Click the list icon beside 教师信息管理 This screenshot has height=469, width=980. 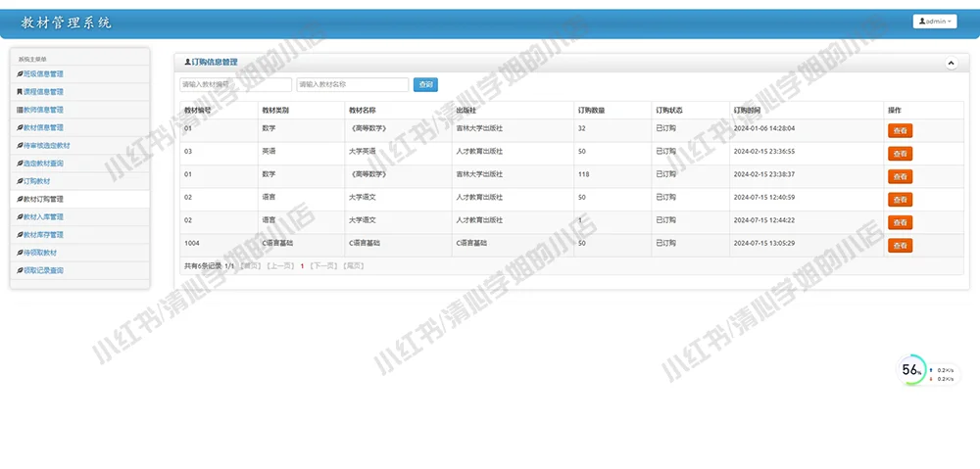[20, 110]
